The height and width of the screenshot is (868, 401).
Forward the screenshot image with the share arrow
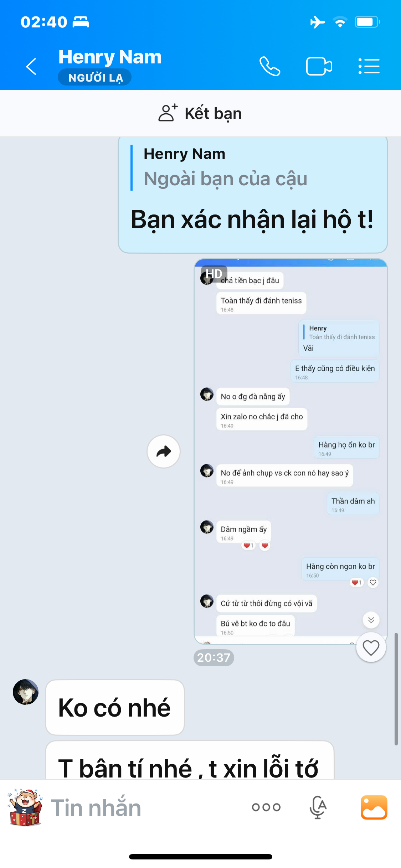[164, 451]
